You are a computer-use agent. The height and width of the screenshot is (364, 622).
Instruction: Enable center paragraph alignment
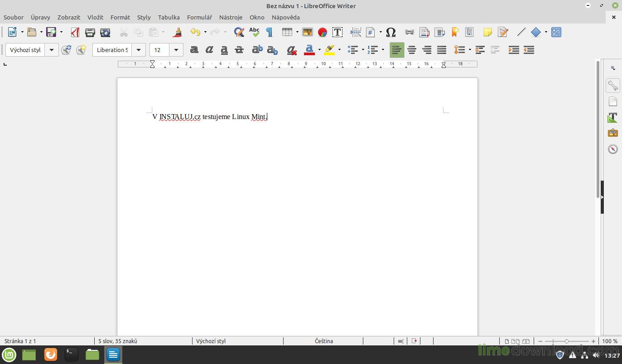pyautogui.click(x=411, y=50)
